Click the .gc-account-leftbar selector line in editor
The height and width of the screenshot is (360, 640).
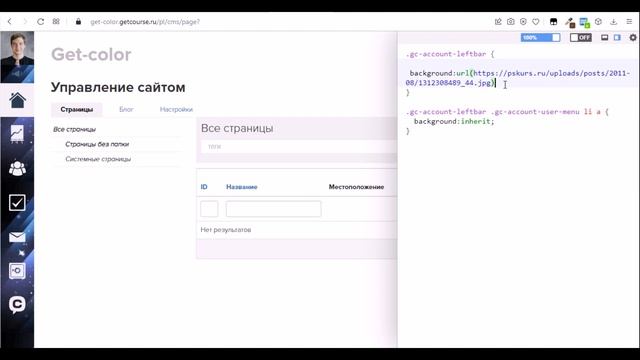click(x=450, y=54)
